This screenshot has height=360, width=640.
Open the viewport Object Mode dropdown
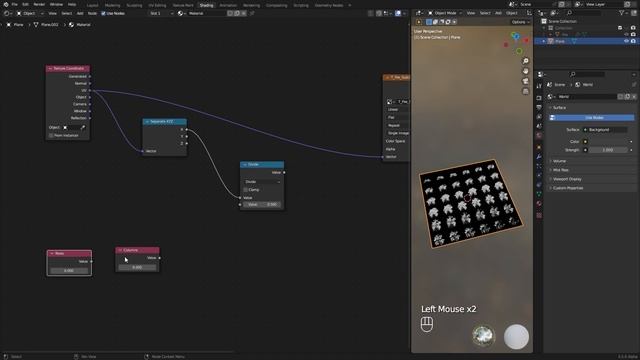[x=444, y=13]
